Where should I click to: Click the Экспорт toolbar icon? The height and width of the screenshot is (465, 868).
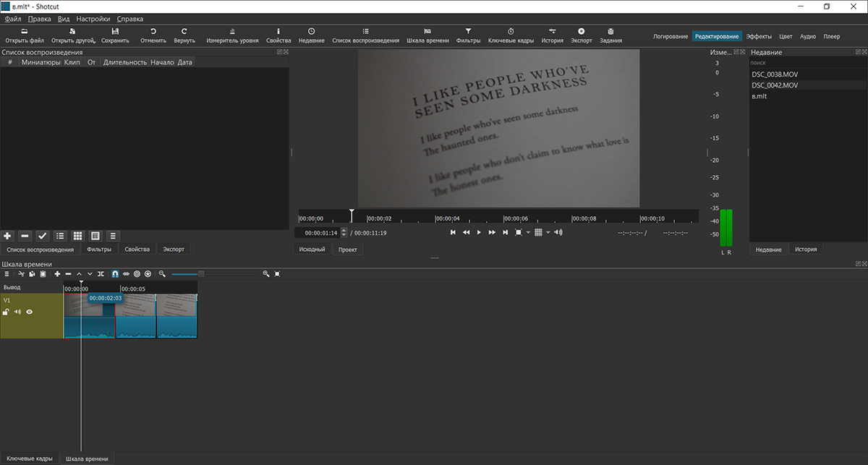coord(581,35)
